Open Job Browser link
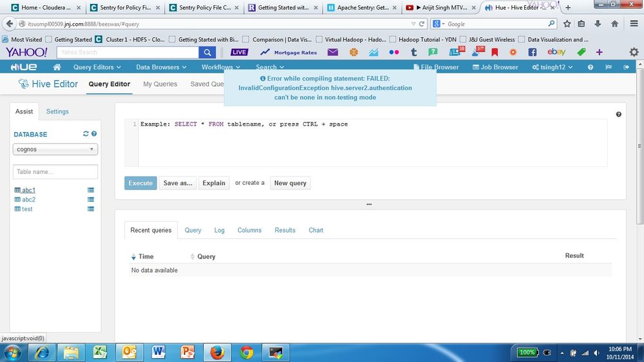 495,67
